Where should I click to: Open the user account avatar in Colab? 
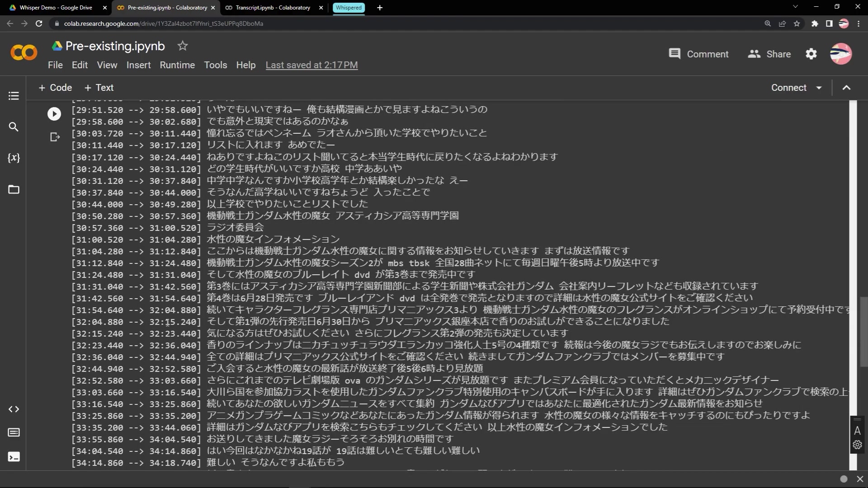(841, 54)
